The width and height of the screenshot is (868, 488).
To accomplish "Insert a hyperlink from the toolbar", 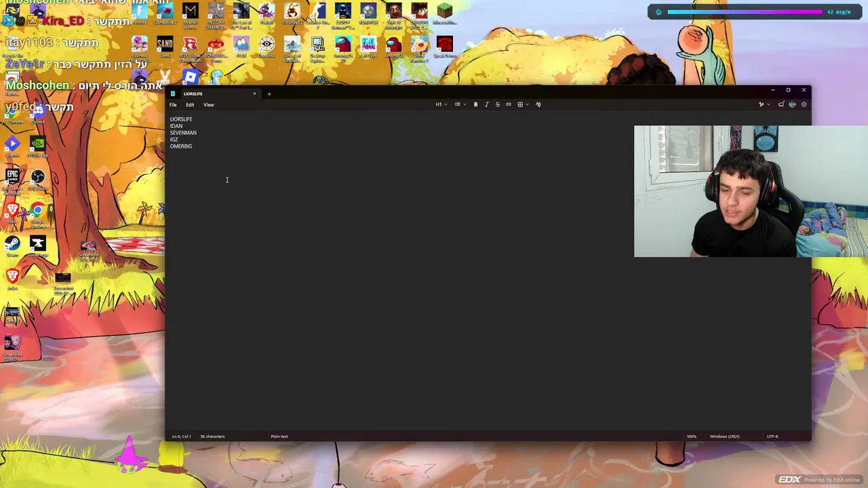I will pyautogui.click(x=508, y=104).
